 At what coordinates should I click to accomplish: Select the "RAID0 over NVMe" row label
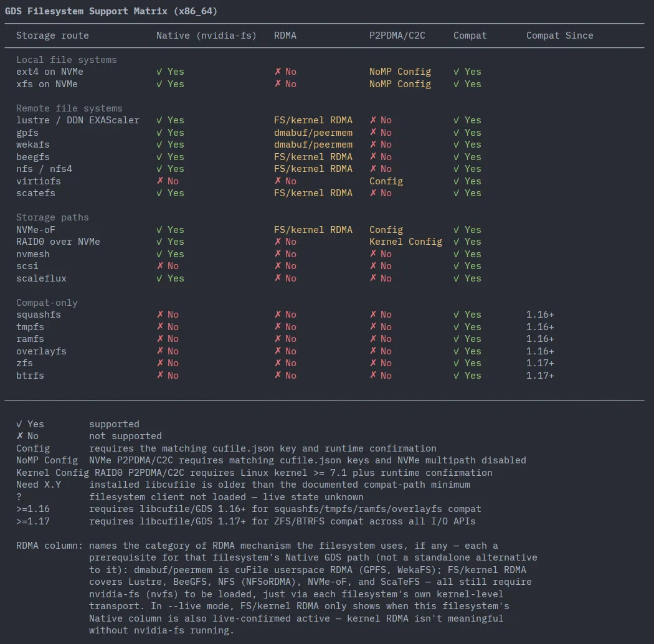point(58,242)
